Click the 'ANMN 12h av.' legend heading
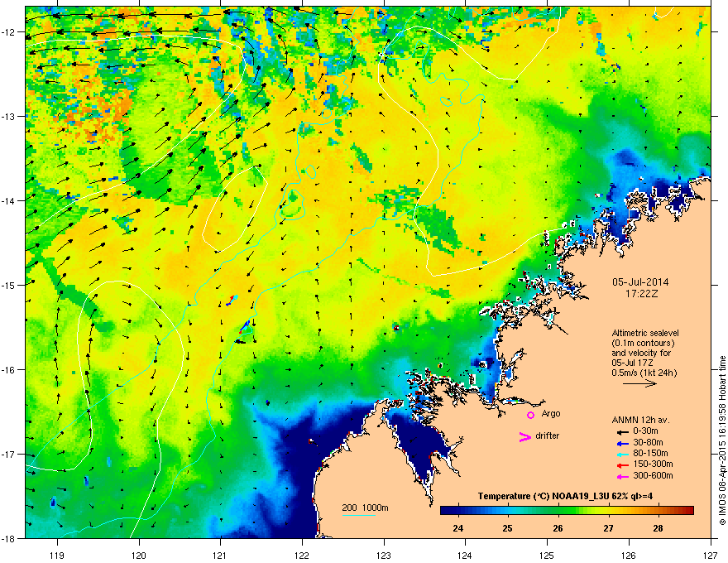 640,421
